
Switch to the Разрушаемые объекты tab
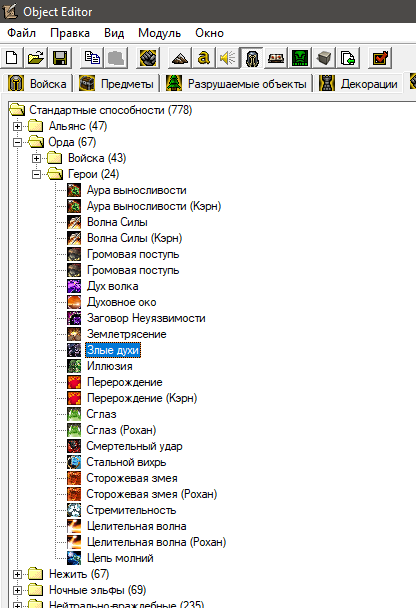pos(237,83)
